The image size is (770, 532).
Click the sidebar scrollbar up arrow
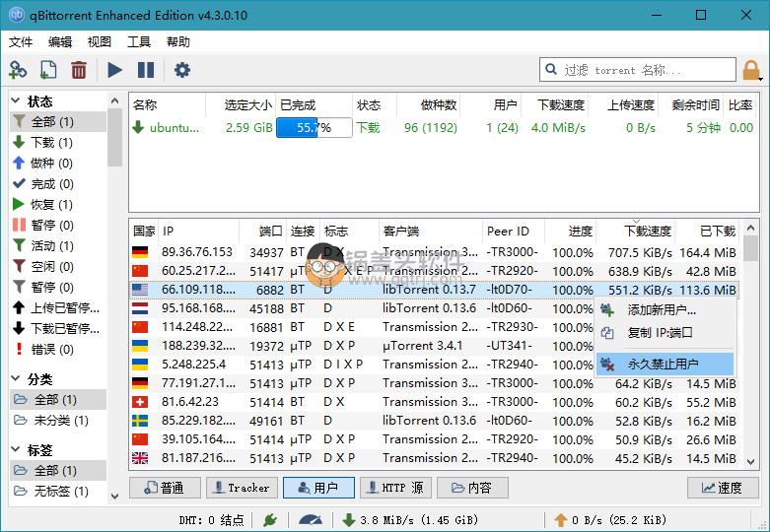coord(115,100)
